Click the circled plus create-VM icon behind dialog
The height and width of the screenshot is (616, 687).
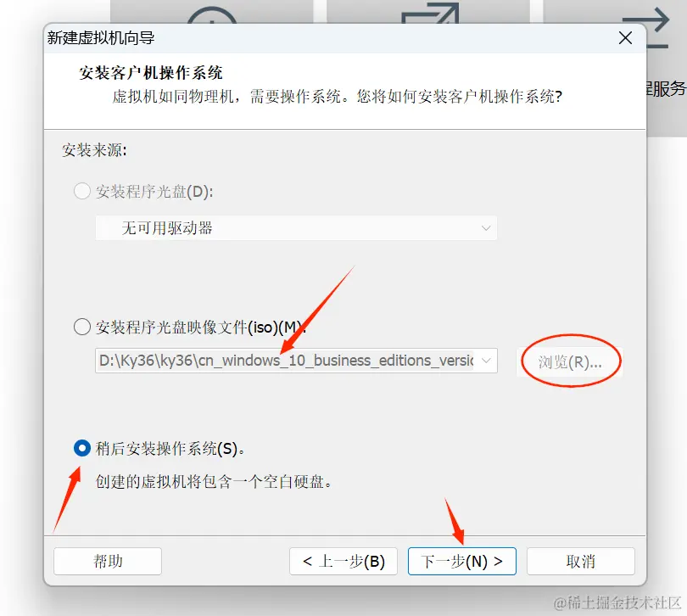point(212,15)
